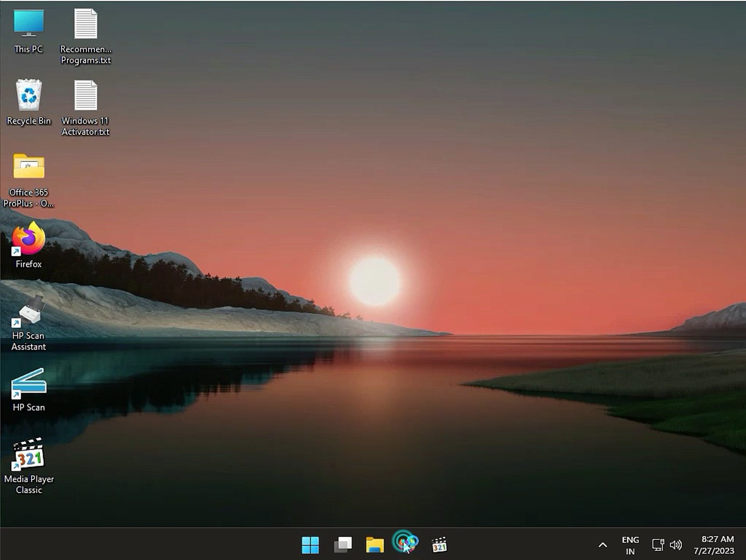Click Show desktop strip at taskbar edge

point(744,545)
